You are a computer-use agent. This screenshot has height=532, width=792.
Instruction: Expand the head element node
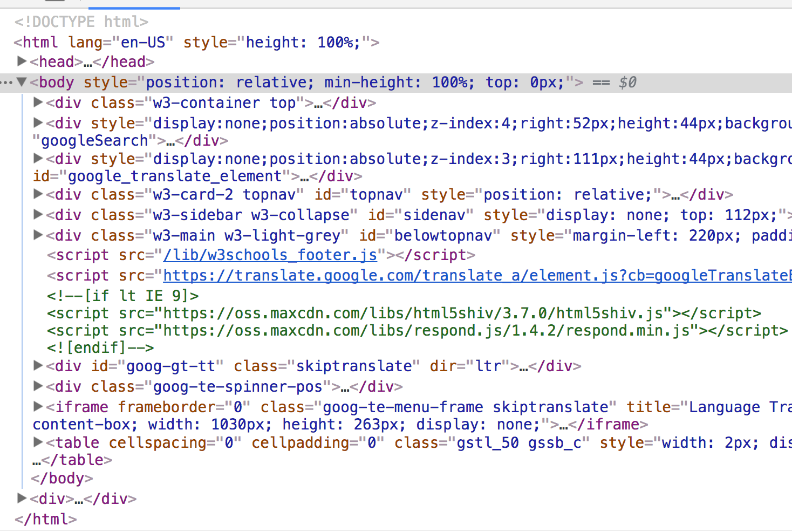pos(22,60)
